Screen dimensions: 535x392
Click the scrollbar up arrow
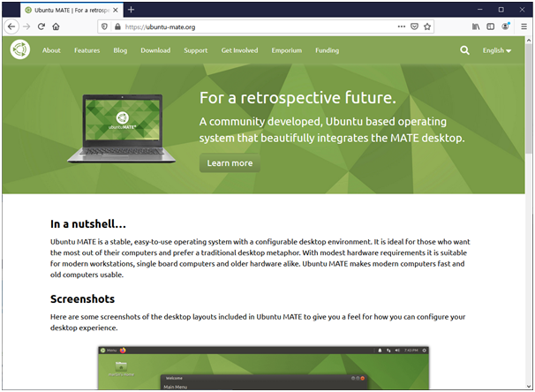click(529, 40)
